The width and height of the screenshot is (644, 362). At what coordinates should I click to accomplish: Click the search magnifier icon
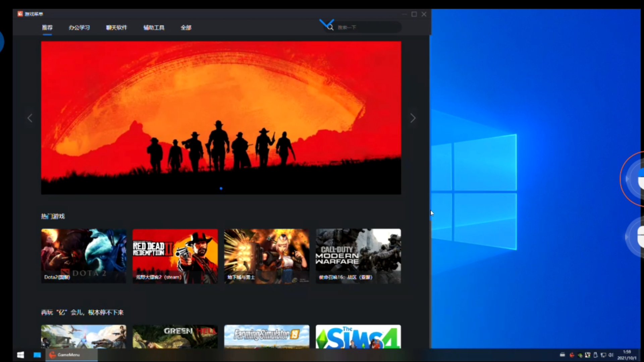[330, 27]
